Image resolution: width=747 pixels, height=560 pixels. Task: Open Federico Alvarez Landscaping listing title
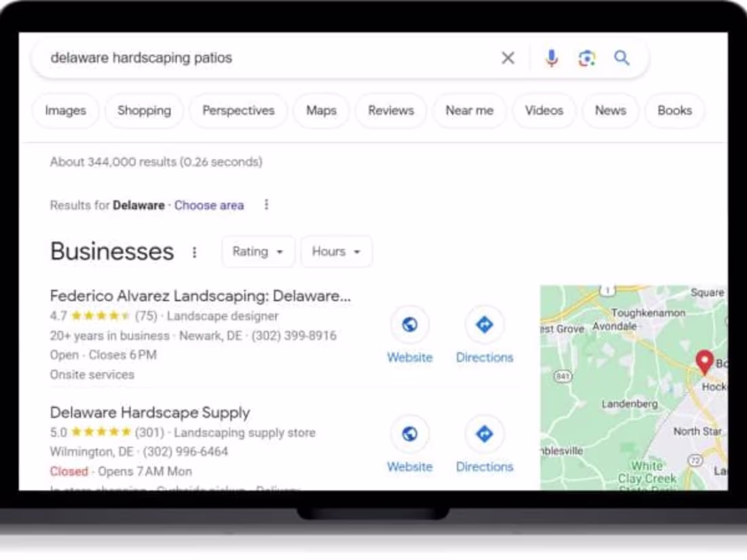(x=200, y=296)
